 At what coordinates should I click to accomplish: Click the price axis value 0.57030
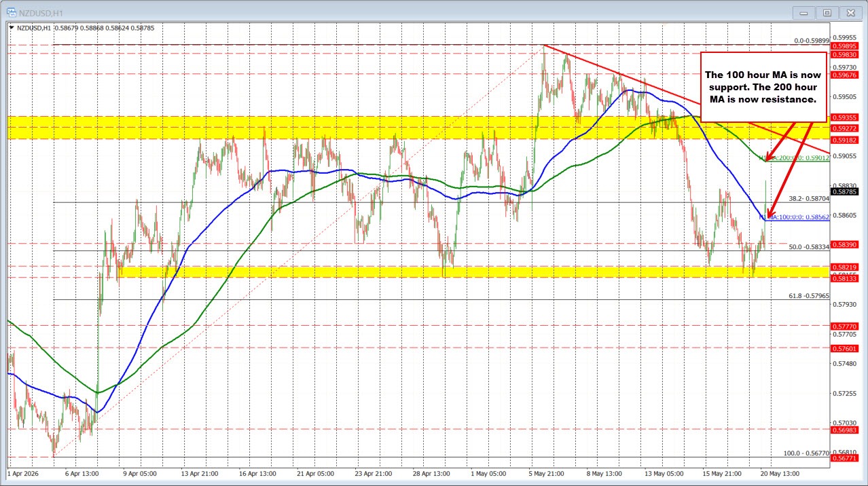point(845,423)
